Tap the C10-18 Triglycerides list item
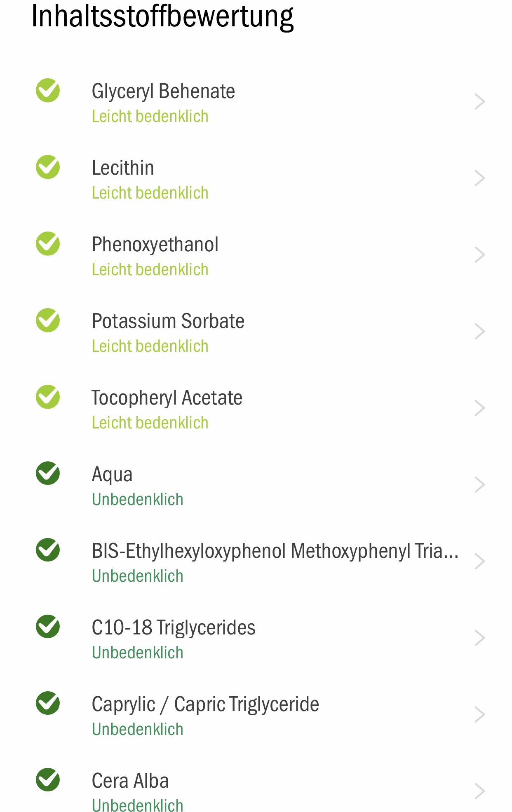The width and height of the screenshot is (512, 812). click(x=256, y=639)
